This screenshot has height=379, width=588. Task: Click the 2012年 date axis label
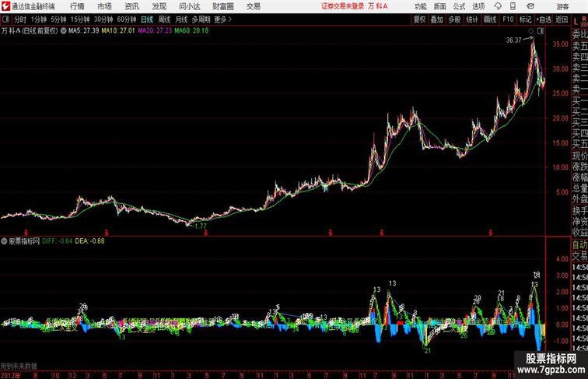[11, 375]
